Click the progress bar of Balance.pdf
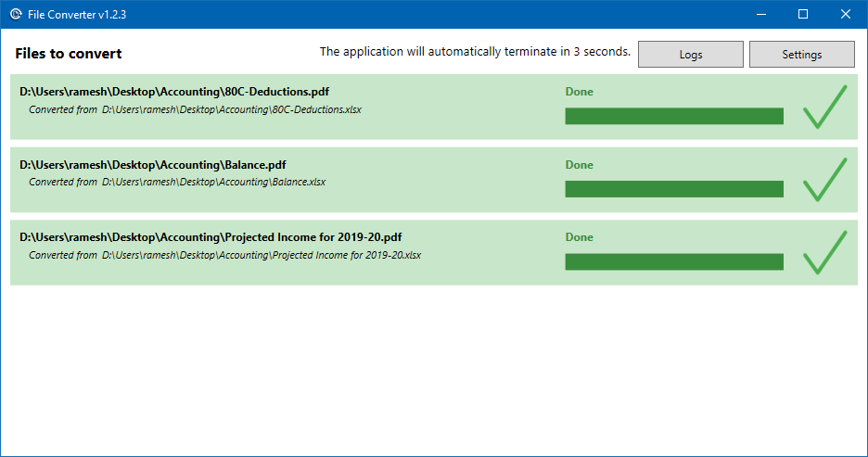868x457 pixels. [x=674, y=189]
